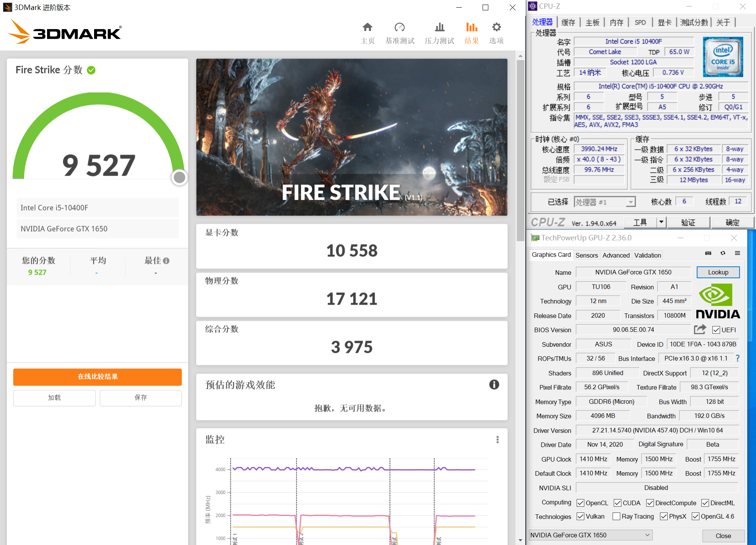Switch to the benchmark score tab in CPU-Z

point(694,22)
